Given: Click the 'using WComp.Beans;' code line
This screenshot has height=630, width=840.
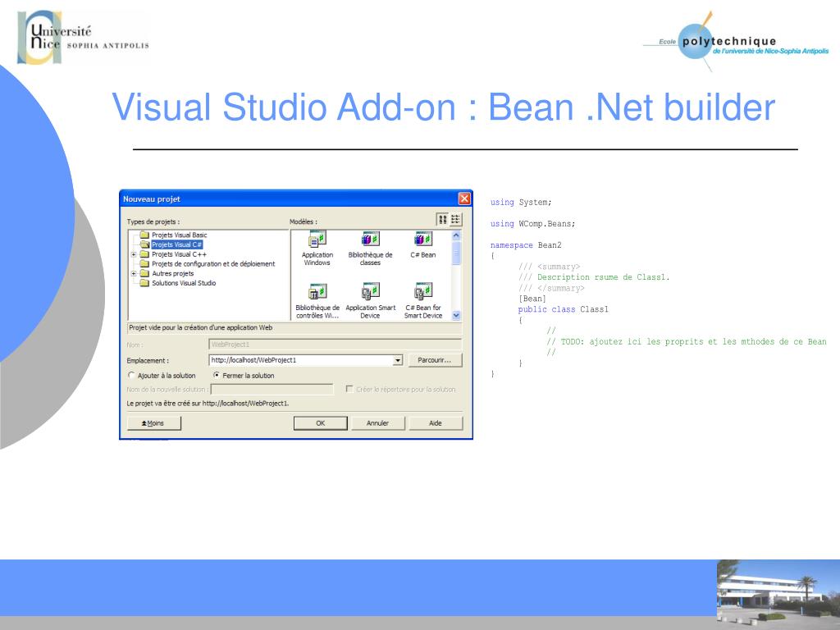Looking at the screenshot, I should 532,224.
